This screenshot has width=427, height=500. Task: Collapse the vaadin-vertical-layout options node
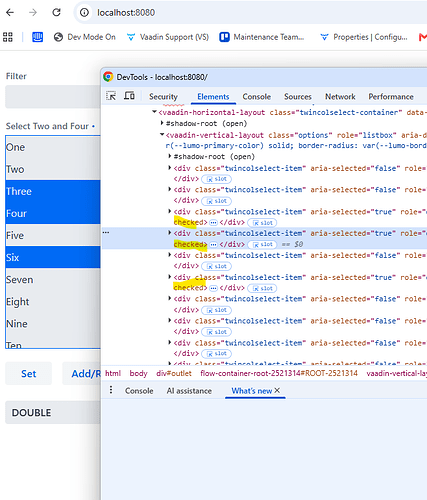coord(162,135)
